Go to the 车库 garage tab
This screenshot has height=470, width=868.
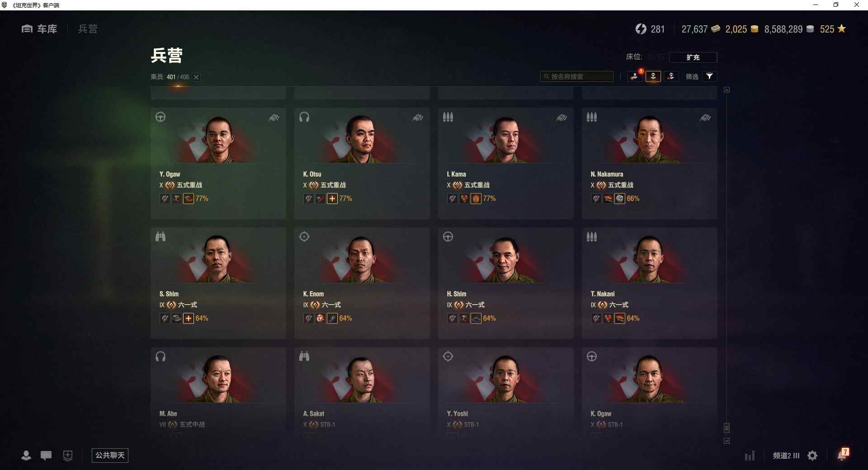(x=39, y=29)
